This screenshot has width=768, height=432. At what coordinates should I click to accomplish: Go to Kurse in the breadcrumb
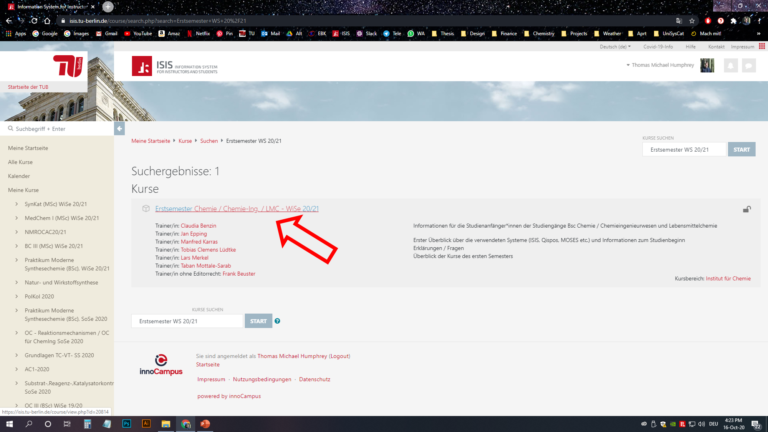[x=185, y=141]
